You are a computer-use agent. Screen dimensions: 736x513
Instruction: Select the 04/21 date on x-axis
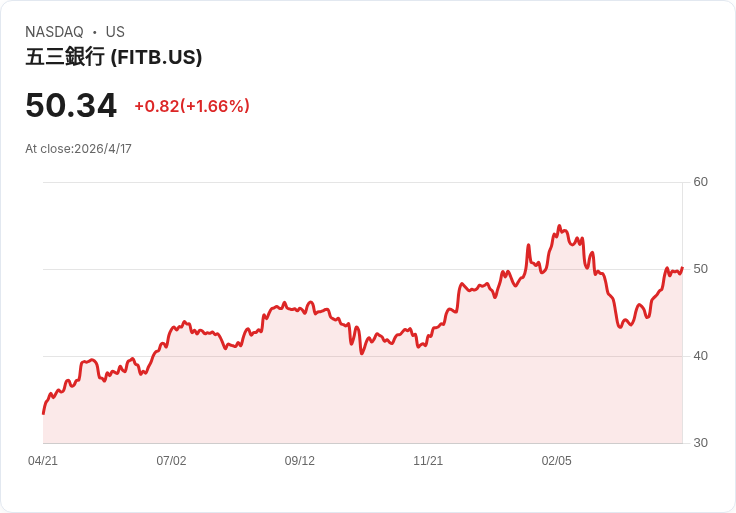pos(43,461)
